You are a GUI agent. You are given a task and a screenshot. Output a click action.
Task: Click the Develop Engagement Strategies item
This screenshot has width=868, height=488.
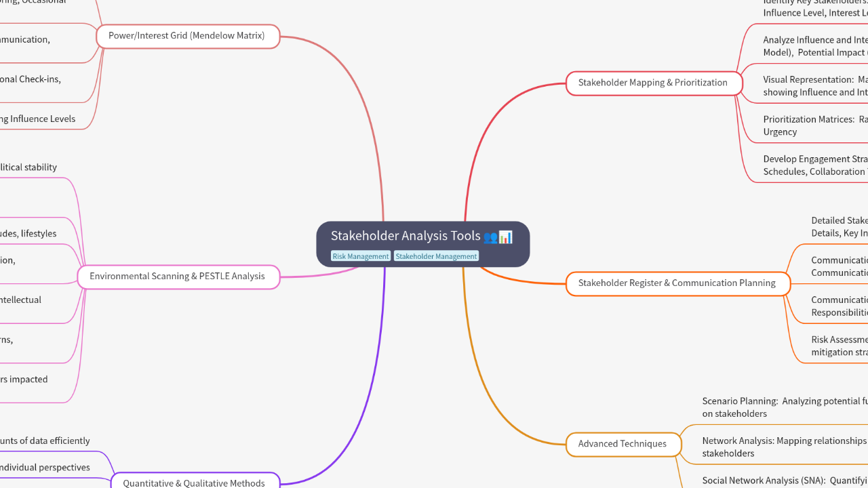coord(815,165)
